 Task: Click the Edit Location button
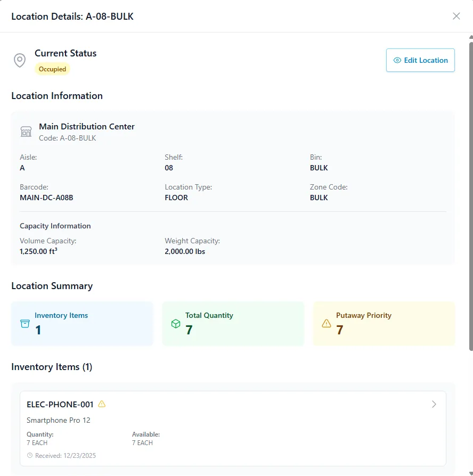(x=420, y=60)
